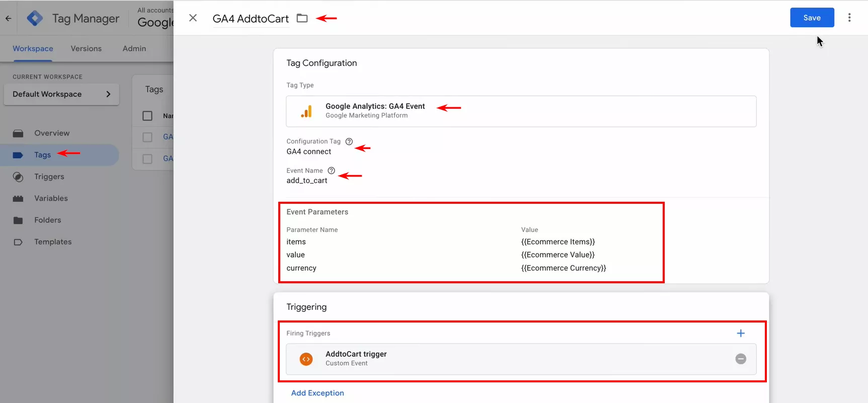The width and height of the screenshot is (868, 403).
Task: Switch to the Workspace tab
Action: (x=33, y=48)
